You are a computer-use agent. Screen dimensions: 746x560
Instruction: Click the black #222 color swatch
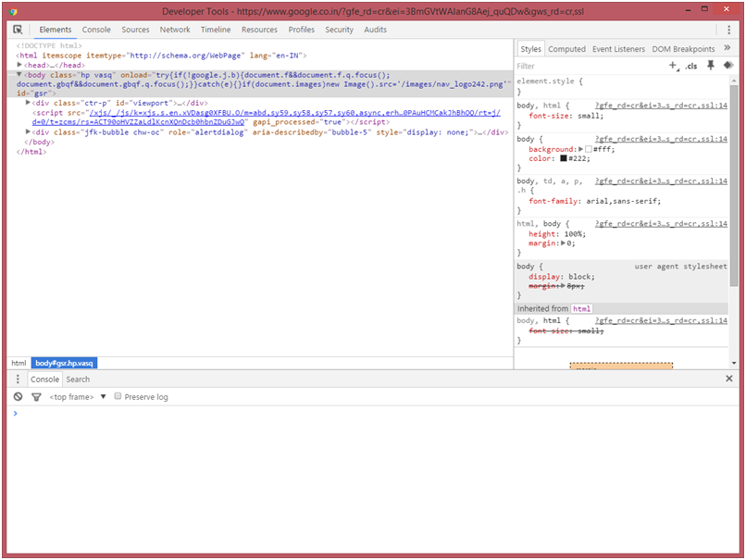564,158
